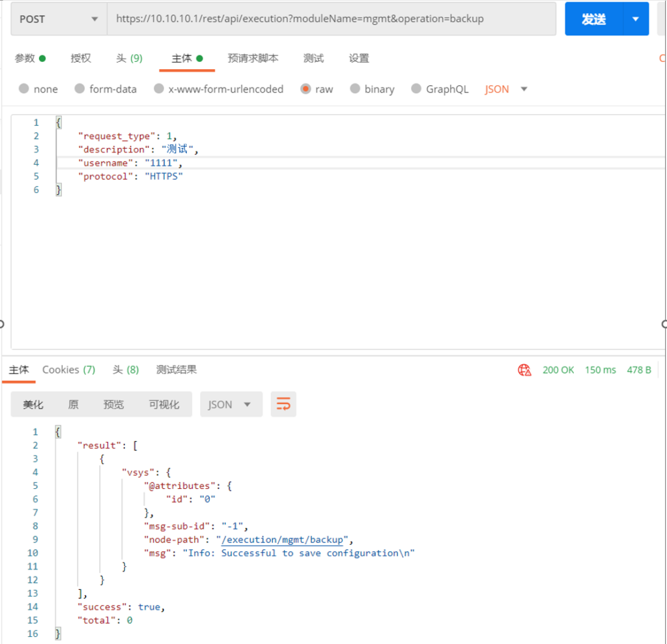This screenshot has height=644, width=667.
Task: Open the 预请求脚本 pre-request script tab
Action: tap(253, 58)
